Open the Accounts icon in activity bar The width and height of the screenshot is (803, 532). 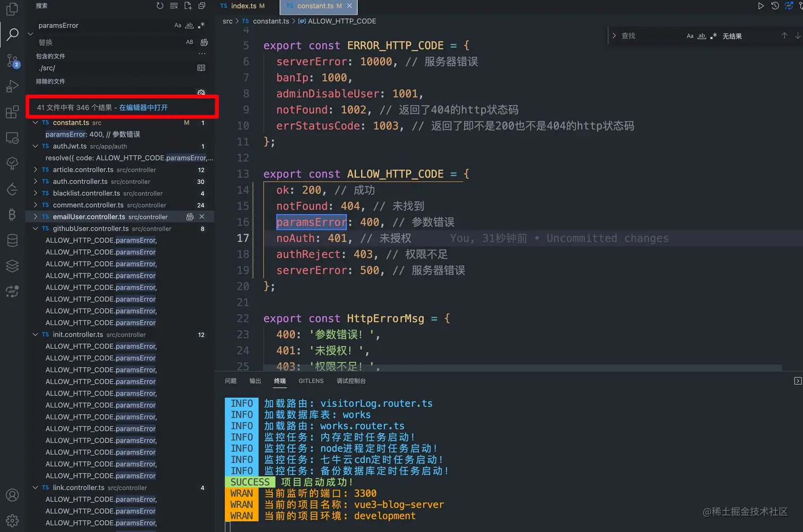coord(12,495)
